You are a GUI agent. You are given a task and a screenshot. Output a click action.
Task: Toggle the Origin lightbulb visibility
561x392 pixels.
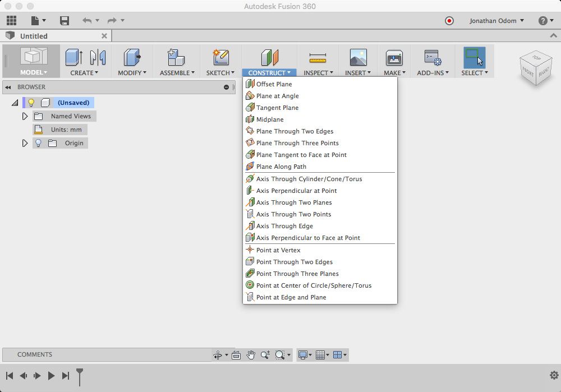coord(38,143)
